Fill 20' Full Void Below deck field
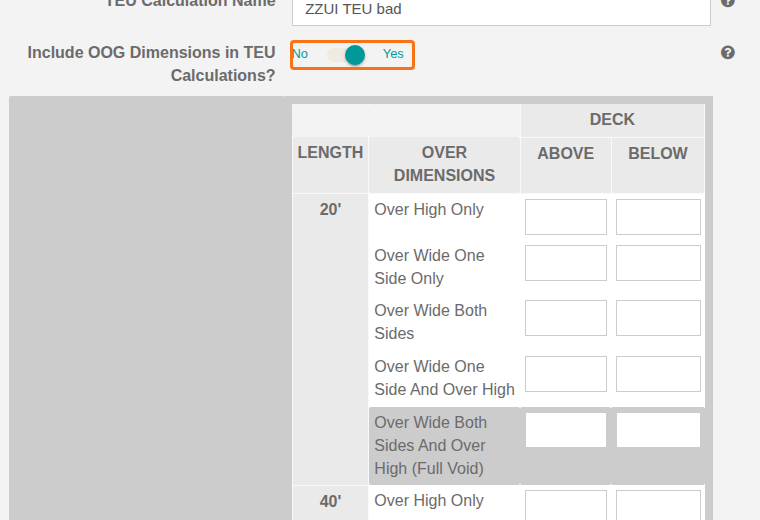 (x=658, y=430)
